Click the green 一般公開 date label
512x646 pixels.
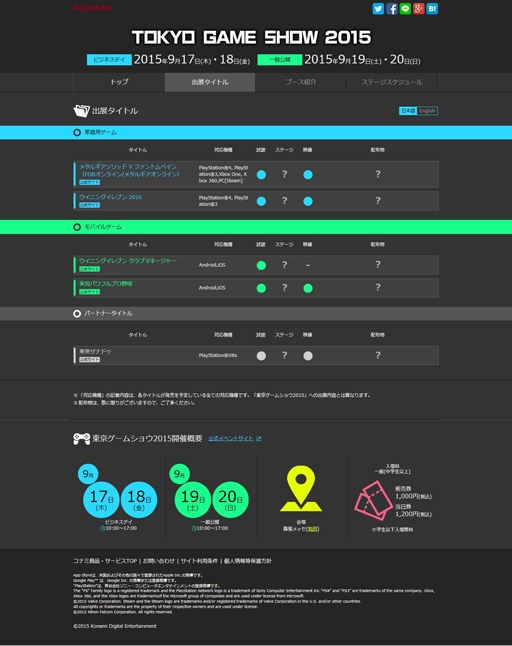pyautogui.click(x=280, y=60)
